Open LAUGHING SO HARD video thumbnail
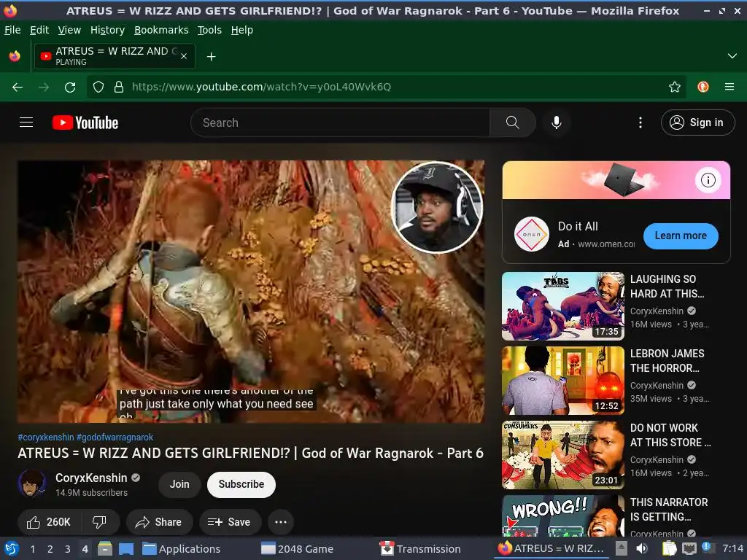 [x=562, y=306]
